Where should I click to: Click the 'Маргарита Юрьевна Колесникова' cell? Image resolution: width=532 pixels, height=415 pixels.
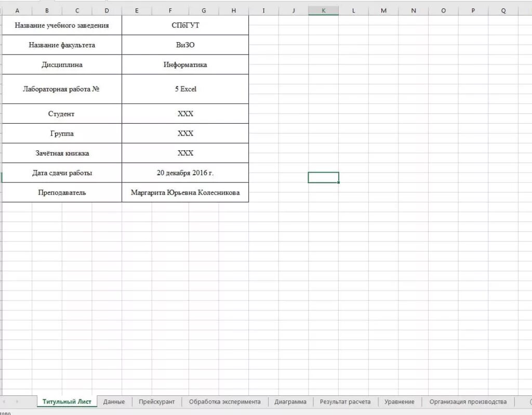pos(185,192)
